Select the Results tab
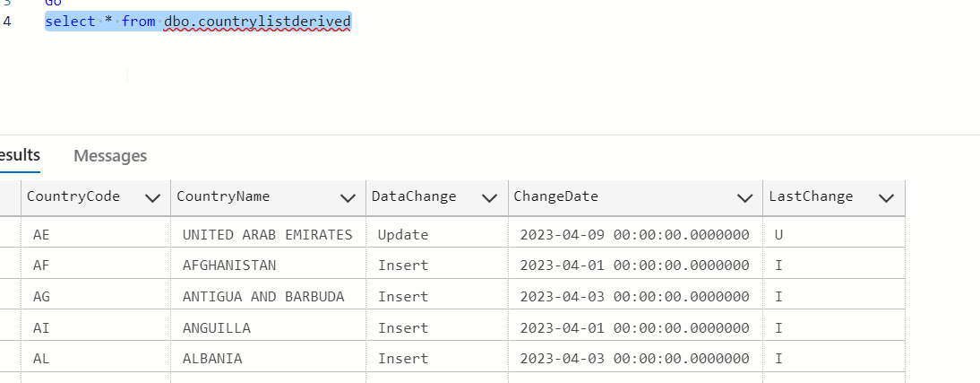The width and height of the screenshot is (980, 383). (20, 155)
